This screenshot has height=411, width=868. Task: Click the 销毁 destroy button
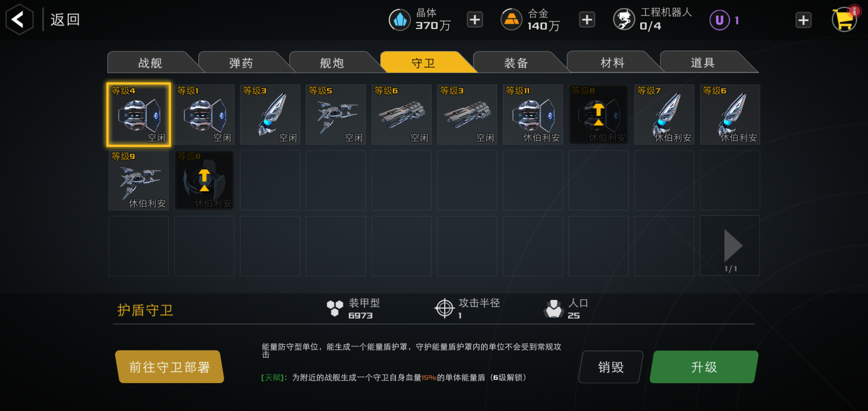pos(611,367)
